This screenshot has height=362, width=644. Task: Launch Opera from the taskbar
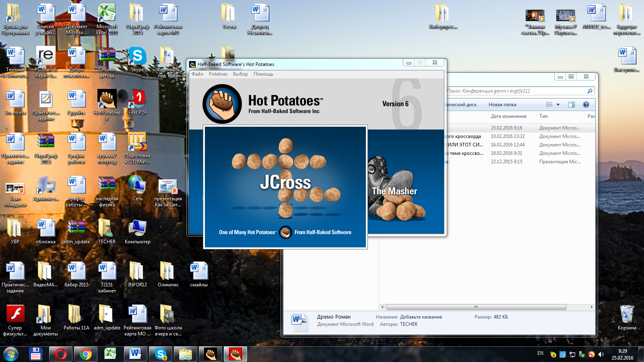(x=61, y=354)
